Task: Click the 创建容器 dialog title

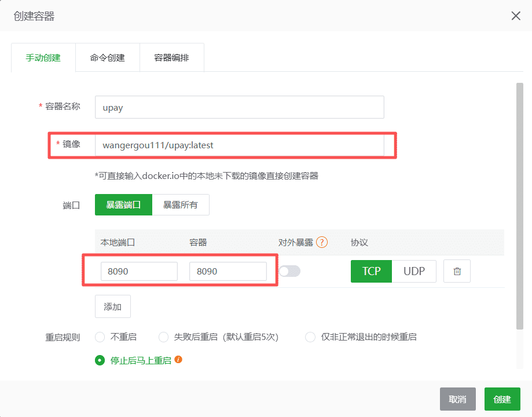Action: [34, 16]
